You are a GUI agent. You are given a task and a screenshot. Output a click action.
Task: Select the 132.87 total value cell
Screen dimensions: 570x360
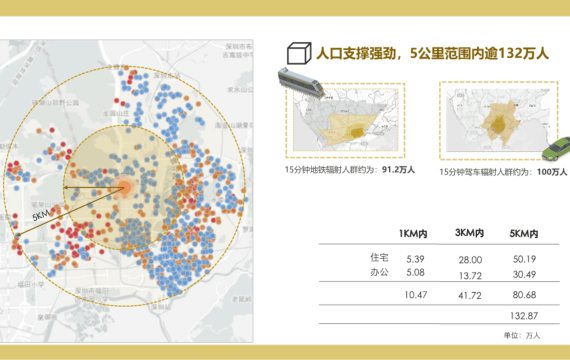click(524, 316)
